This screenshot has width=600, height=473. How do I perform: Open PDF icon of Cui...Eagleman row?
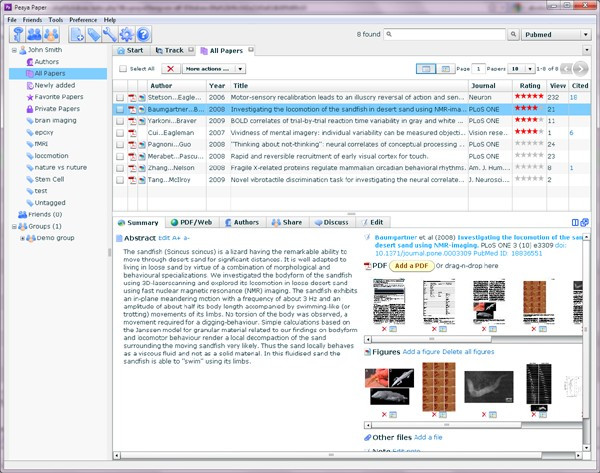click(x=132, y=133)
